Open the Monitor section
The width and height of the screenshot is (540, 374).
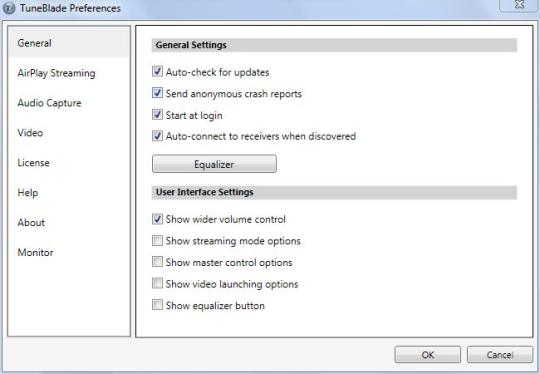click(x=35, y=253)
